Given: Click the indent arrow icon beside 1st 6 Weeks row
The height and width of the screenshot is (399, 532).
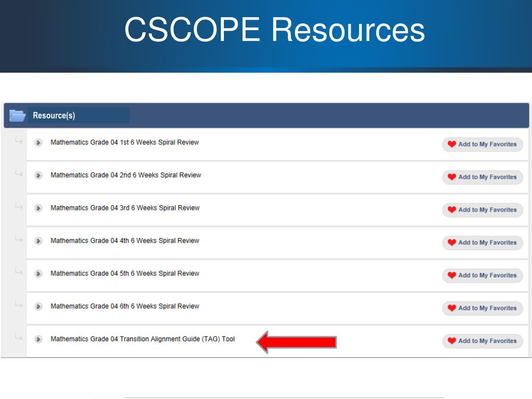Looking at the screenshot, I should 19,140.
